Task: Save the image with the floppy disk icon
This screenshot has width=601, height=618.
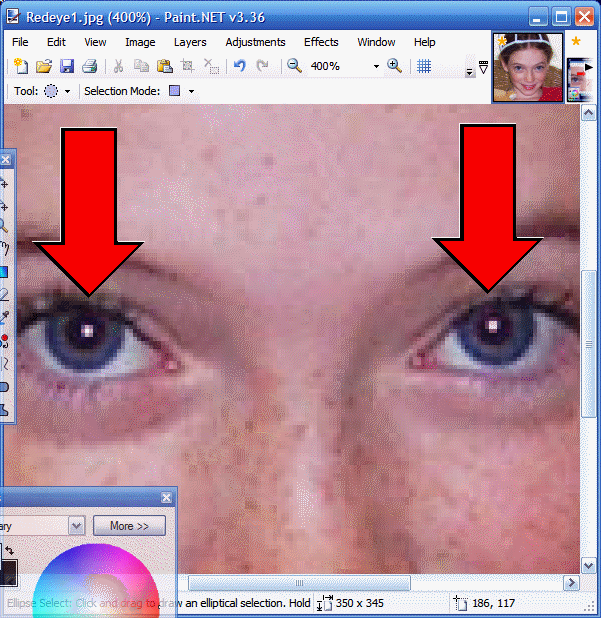Action: [x=66, y=66]
